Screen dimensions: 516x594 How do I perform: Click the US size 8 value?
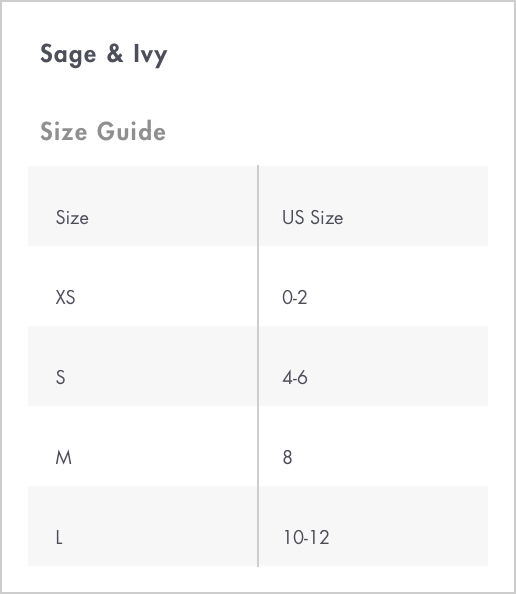[287, 457]
